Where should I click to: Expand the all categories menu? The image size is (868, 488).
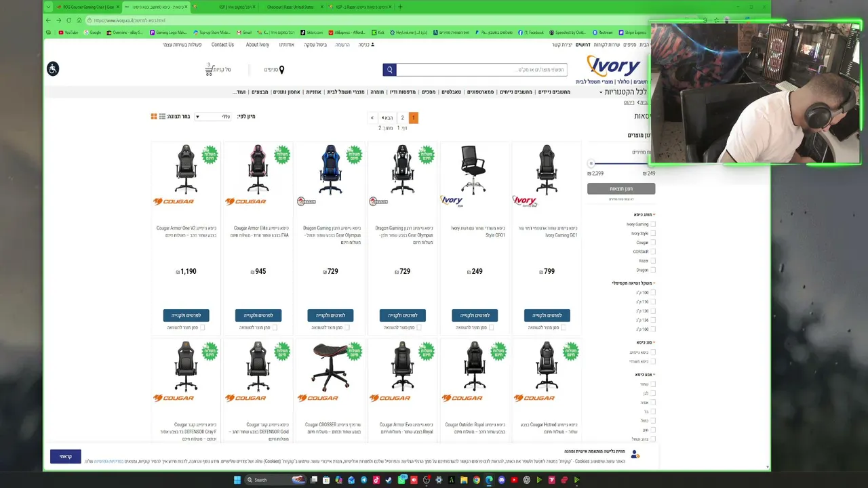[624, 91]
